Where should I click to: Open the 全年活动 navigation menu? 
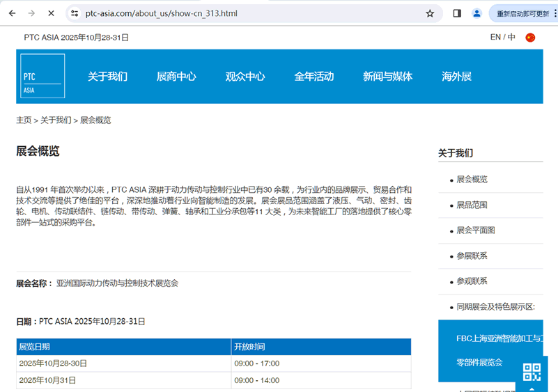point(314,77)
